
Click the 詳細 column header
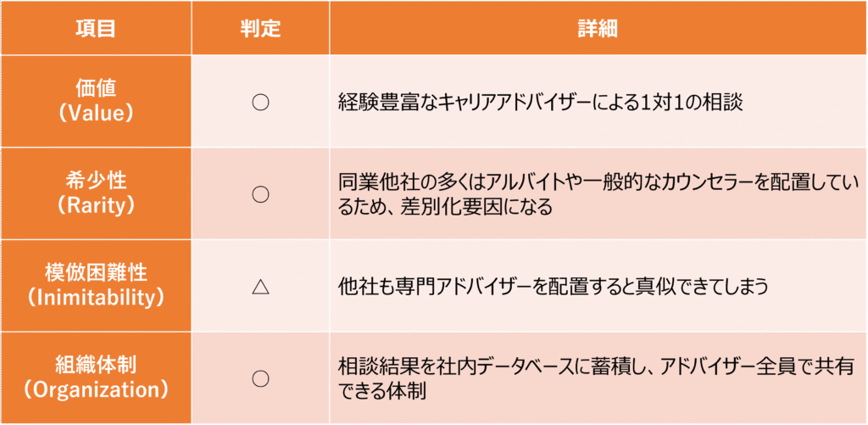pyautogui.click(x=598, y=29)
